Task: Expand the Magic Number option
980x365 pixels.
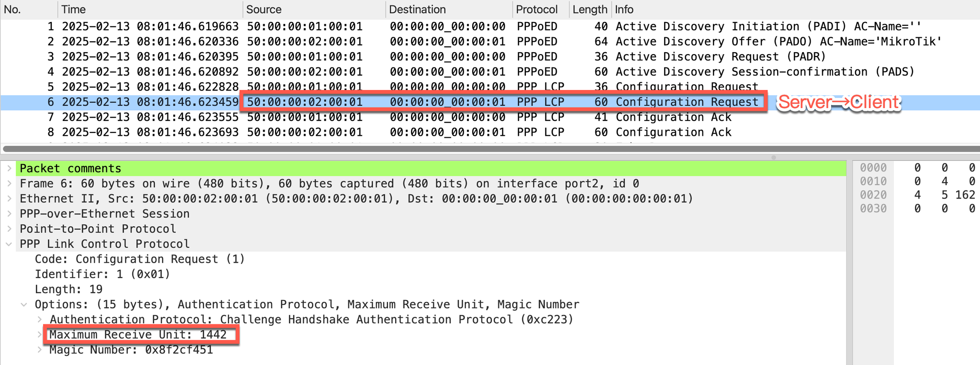Action: pos(40,350)
